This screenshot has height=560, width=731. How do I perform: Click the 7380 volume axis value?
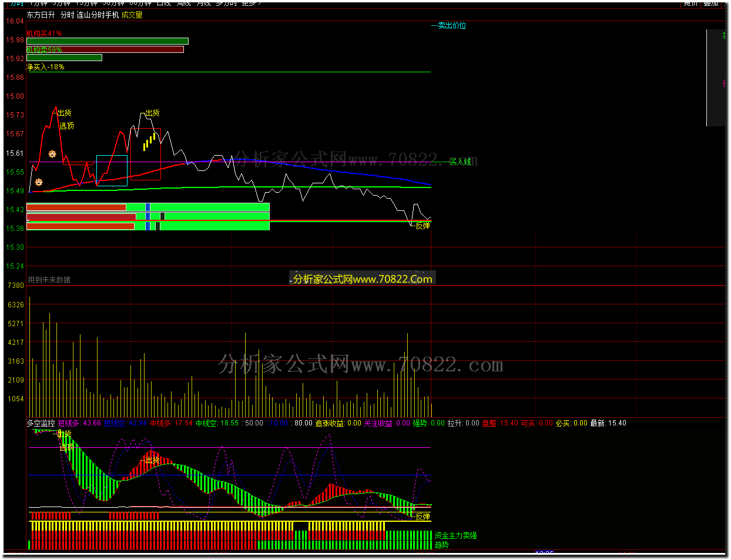tap(16, 286)
